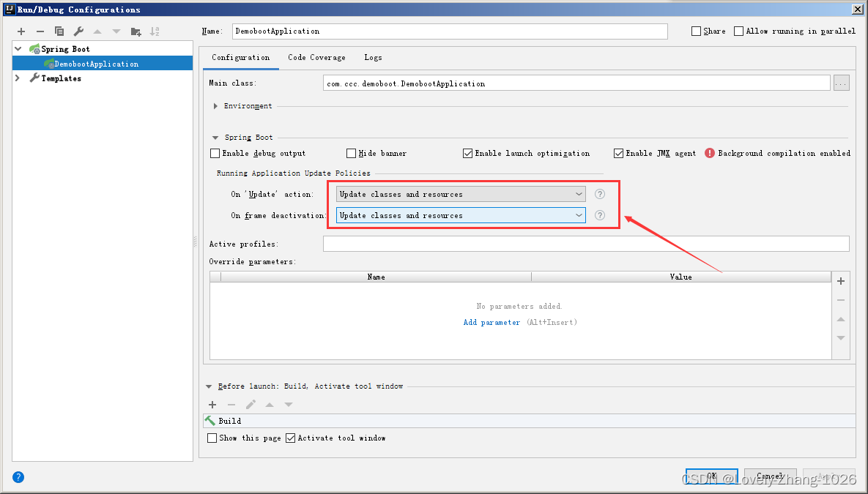Viewport: 868px width, 494px height.
Task: Uncheck Enable JMX agent
Action: click(x=618, y=153)
